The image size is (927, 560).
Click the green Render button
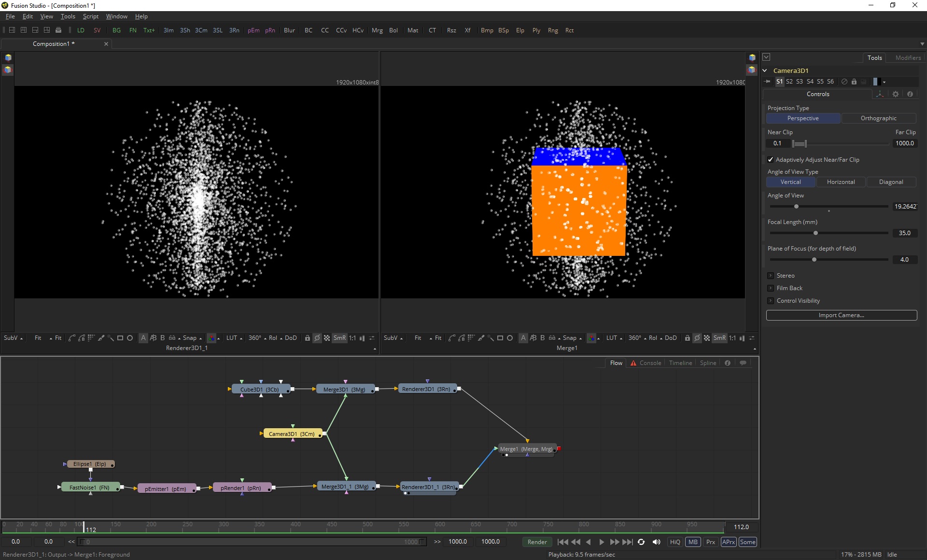coord(537,542)
